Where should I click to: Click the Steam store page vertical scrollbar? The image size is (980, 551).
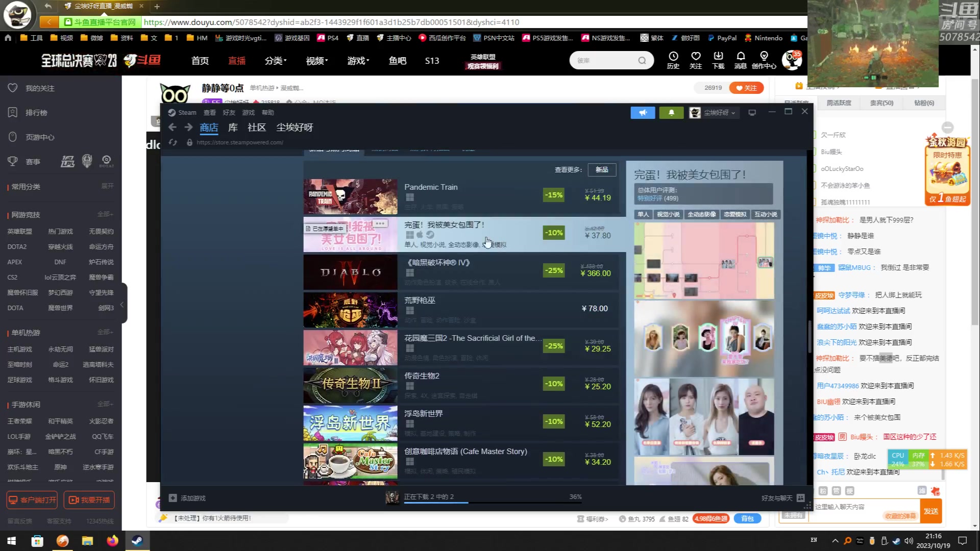[810, 337]
